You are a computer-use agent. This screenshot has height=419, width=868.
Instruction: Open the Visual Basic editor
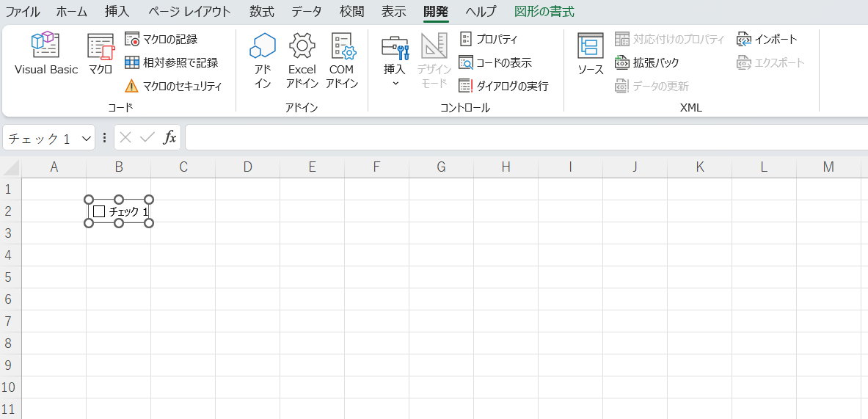[x=46, y=54]
